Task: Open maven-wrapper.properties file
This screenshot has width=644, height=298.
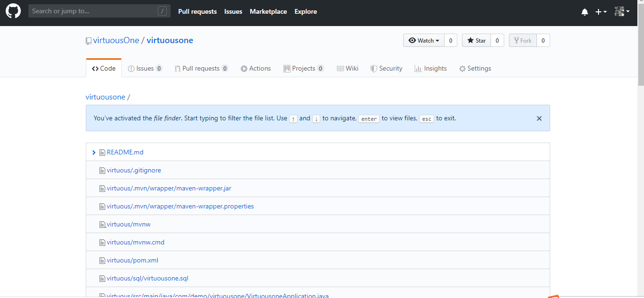Action: click(181, 206)
